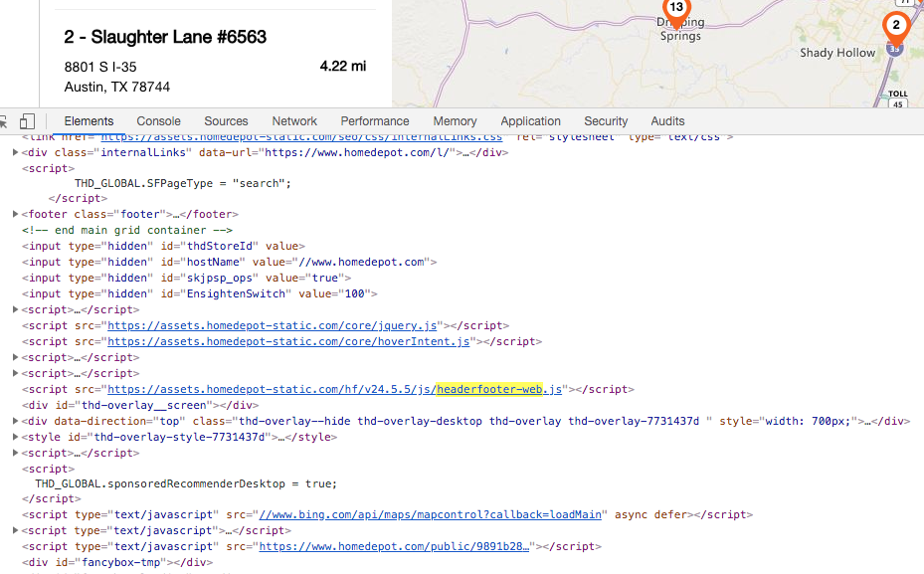Open the Sources panel tab
The image size is (924, 574).
(x=226, y=121)
